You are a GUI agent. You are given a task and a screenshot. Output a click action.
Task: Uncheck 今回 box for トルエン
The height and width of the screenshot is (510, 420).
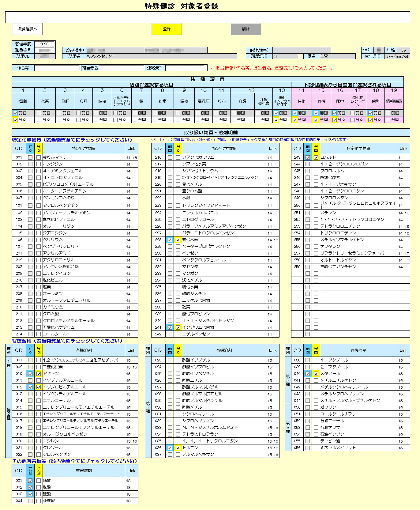178,448
